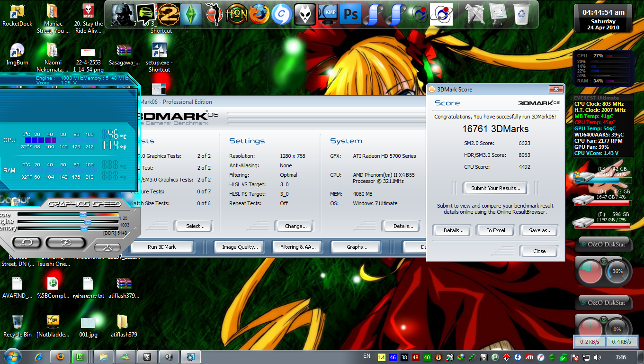Click the taskbar clock showing 7:46
The width and height of the screenshot is (644, 364).
coord(621,357)
